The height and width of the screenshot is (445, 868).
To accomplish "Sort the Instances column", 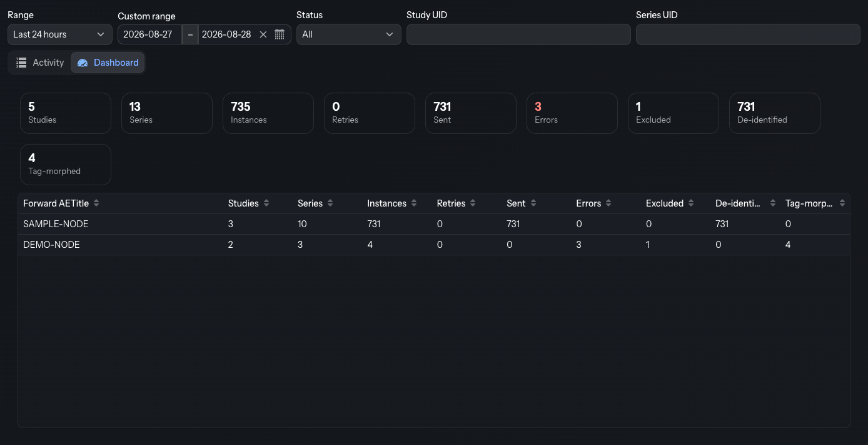I will (x=414, y=203).
